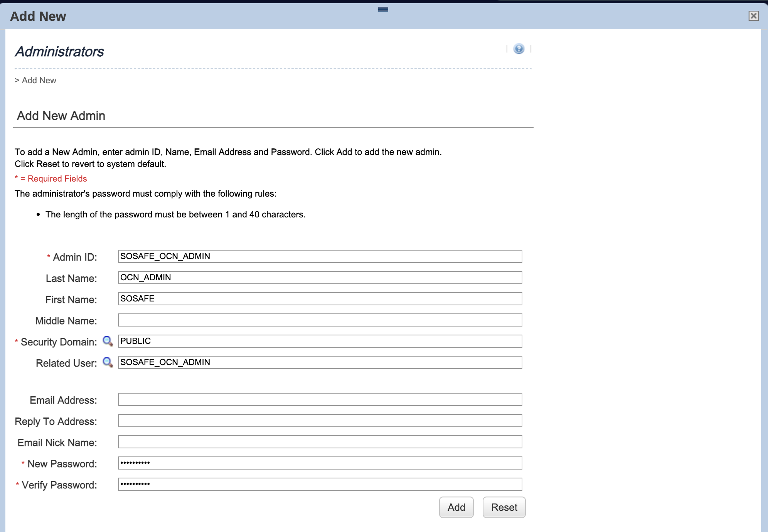Image resolution: width=768 pixels, height=532 pixels.
Task: Select the Add New breadcrumb
Action: pyautogui.click(x=39, y=80)
